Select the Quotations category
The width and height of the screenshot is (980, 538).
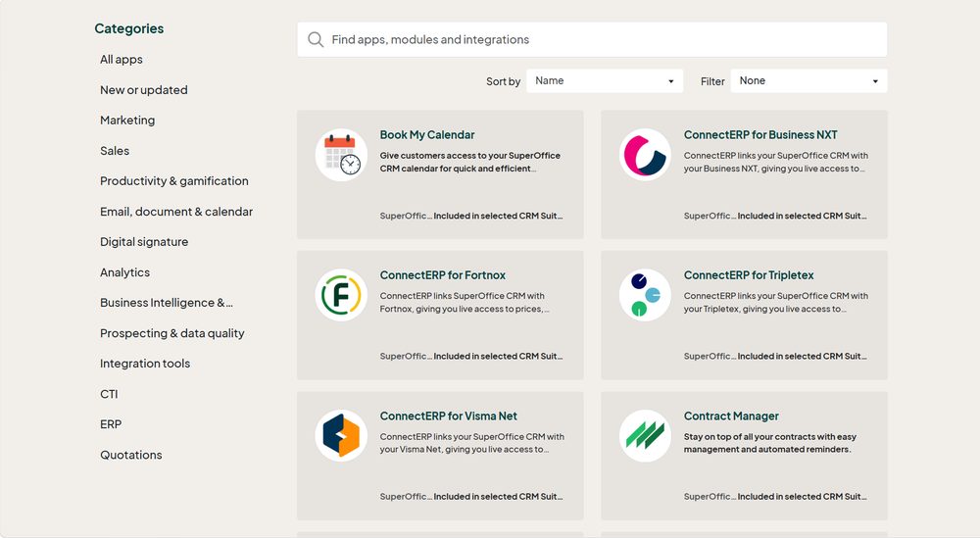131,455
